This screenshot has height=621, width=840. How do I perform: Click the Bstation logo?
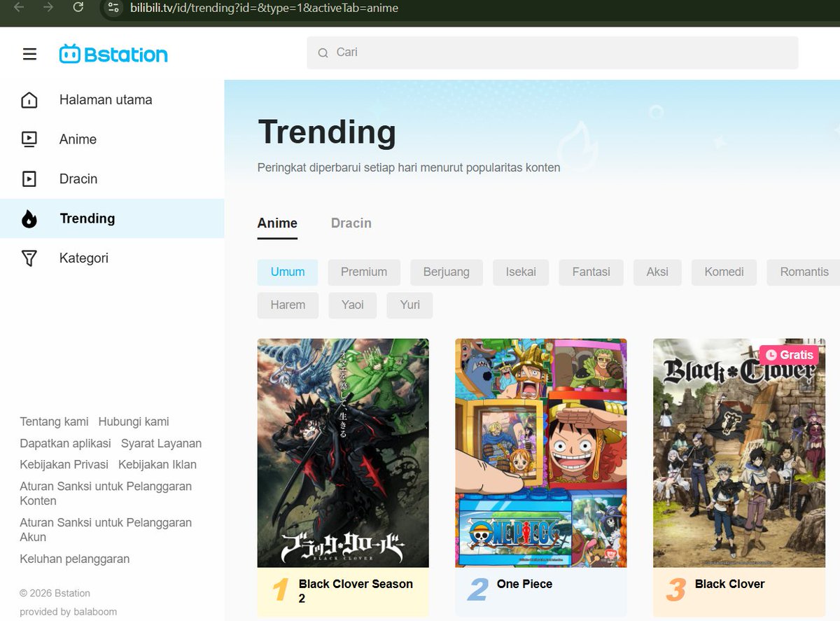click(x=113, y=54)
